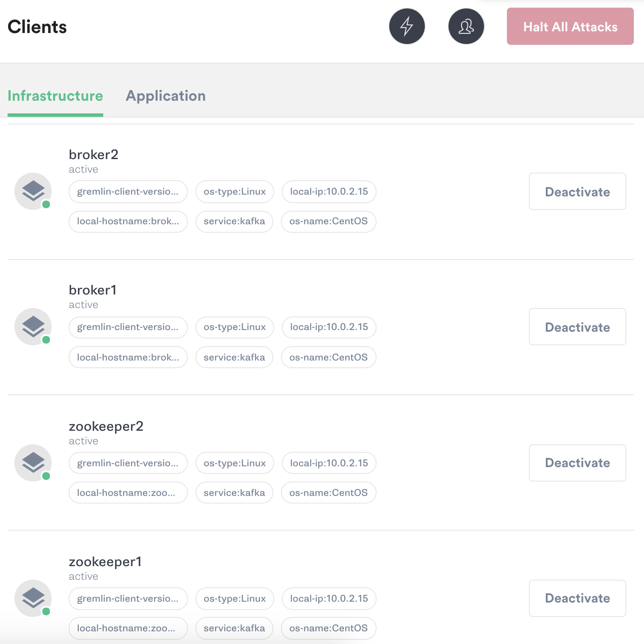644x644 pixels.
Task: Click the broker1 client layers icon
Action: (x=33, y=326)
